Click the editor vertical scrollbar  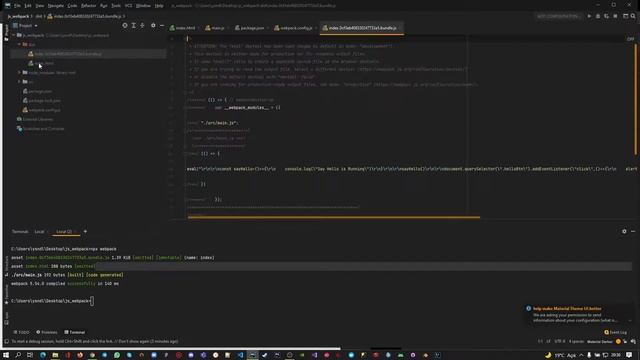pyautogui.click(x=636, y=99)
